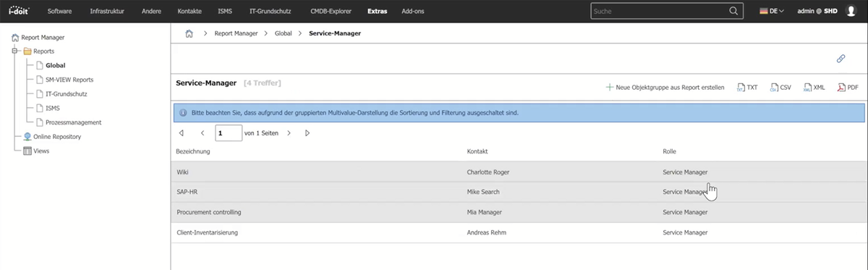The width and height of the screenshot is (868, 270).
Task: Export report as TXT
Action: (747, 87)
